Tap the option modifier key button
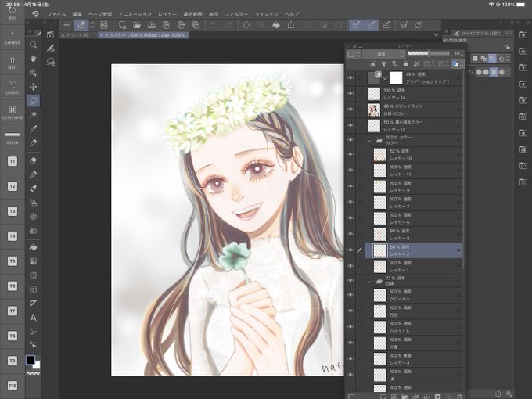This screenshot has width=532, height=399. (x=13, y=88)
